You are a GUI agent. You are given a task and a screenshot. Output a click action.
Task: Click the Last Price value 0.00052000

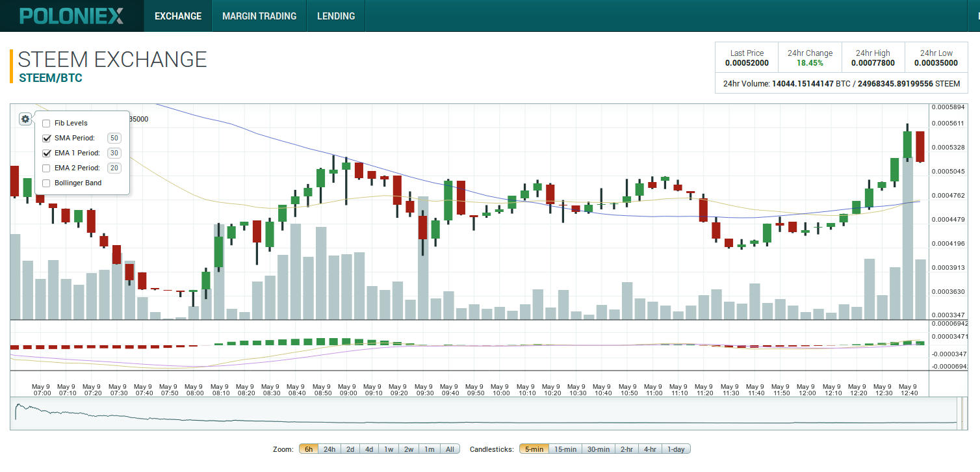point(747,63)
